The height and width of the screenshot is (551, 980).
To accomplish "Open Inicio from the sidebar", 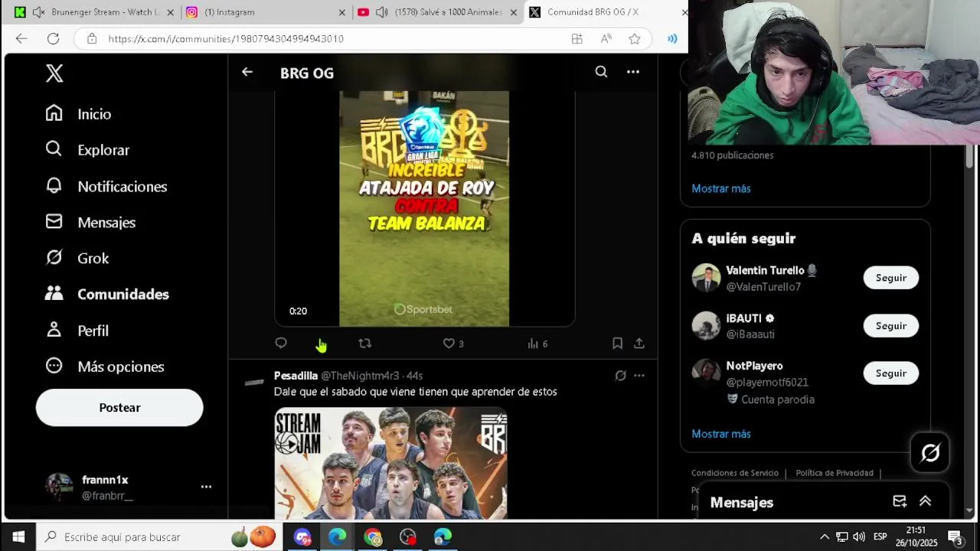I will 78,114.
